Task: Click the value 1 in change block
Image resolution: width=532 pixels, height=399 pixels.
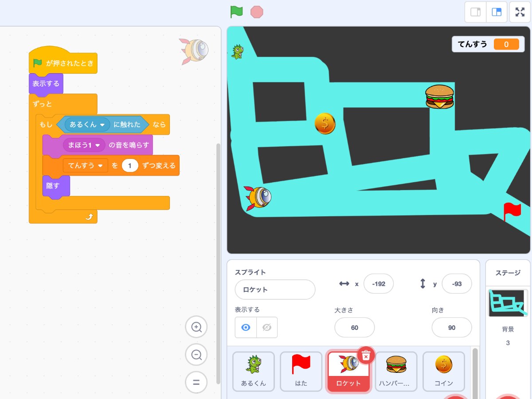Action: 130,165
